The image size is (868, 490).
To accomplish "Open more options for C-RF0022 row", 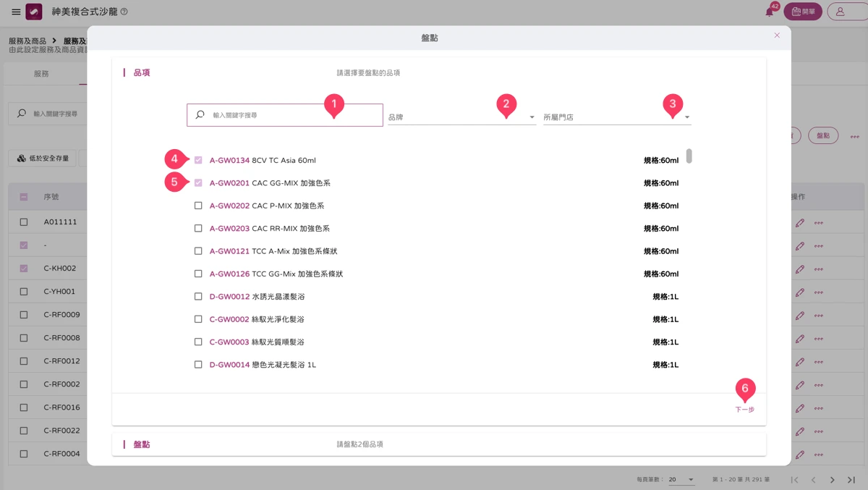I will coord(819,431).
